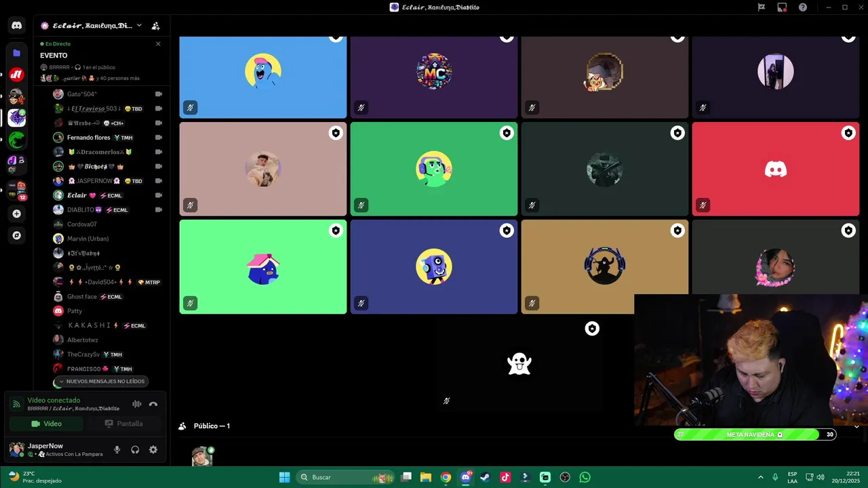868x488 pixels.
Task: Toggle headphones deafen in user panel
Action: 135,449
